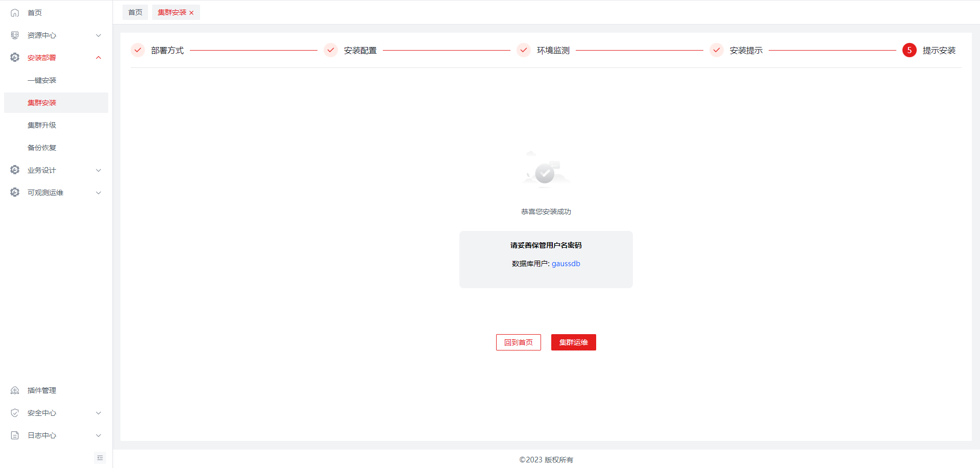The image size is (980, 468).
Task: Click the red 集群运维 button
Action: [573, 342]
